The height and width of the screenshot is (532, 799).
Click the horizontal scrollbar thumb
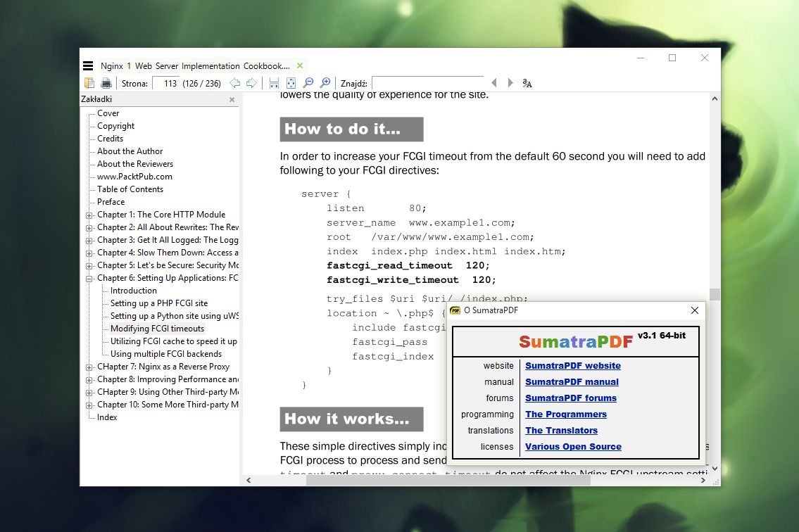pyautogui.click(x=448, y=480)
